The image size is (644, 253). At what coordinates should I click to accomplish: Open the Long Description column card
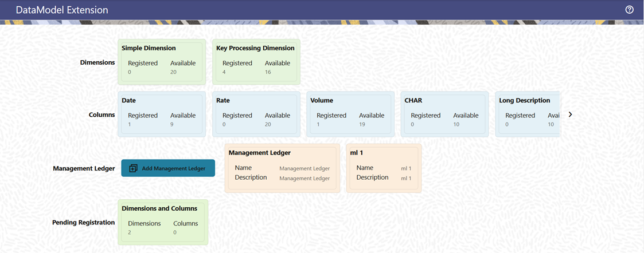coord(528,114)
